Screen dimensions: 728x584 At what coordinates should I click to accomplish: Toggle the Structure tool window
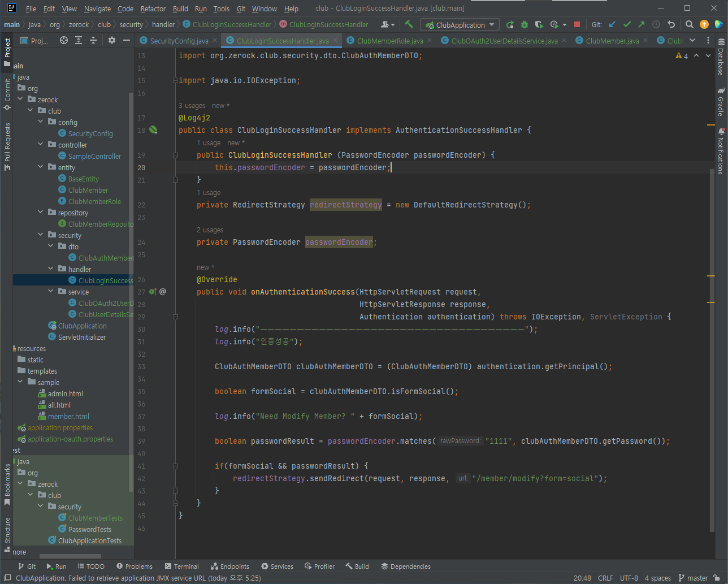point(7,534)
